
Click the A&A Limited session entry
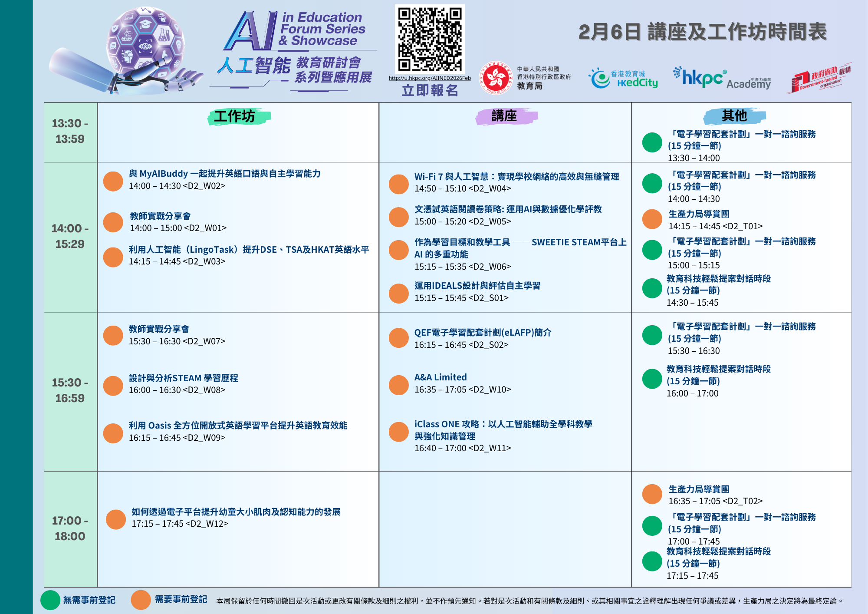tap(441, 377)
